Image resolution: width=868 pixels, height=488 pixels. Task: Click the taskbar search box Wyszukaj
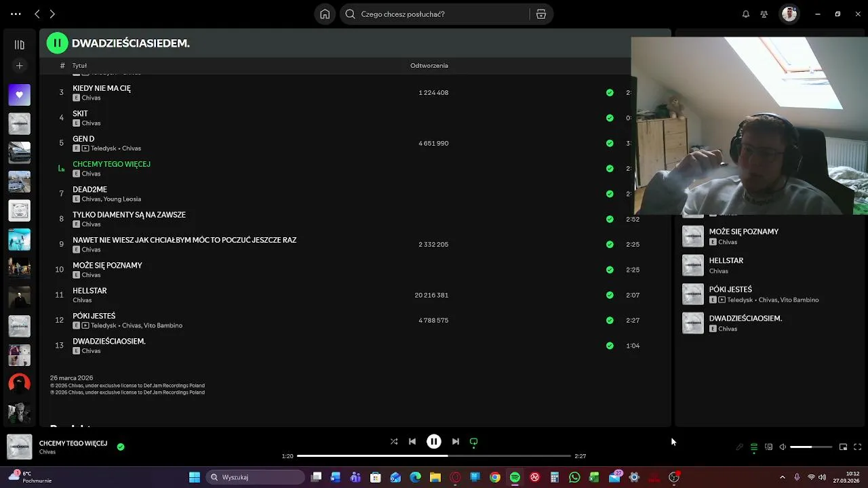[x=256, y=477]
